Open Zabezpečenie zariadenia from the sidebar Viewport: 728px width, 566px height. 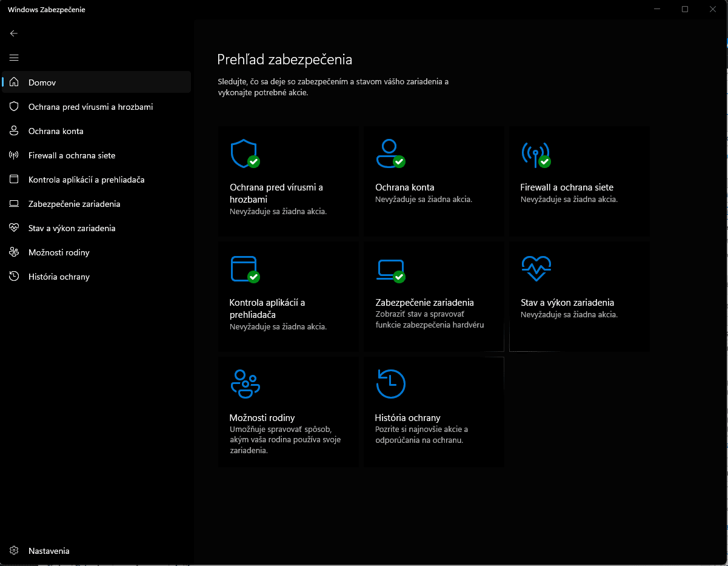coord(74,204)
